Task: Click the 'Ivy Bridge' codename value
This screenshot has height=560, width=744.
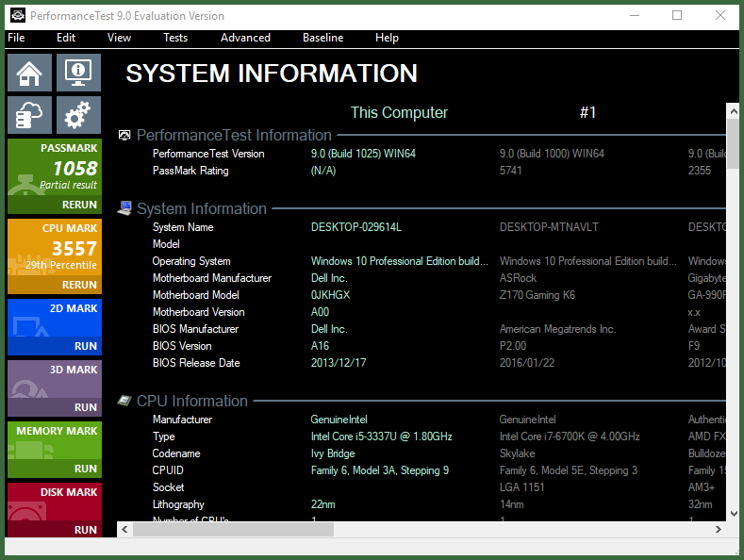Action: tap(333, 453)
